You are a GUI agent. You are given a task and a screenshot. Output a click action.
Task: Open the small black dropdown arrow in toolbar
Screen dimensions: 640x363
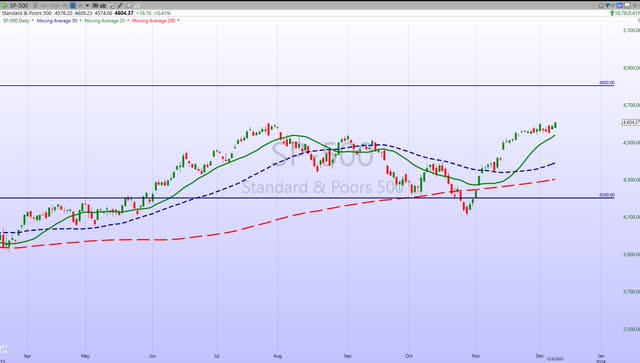tap(87, 5)
